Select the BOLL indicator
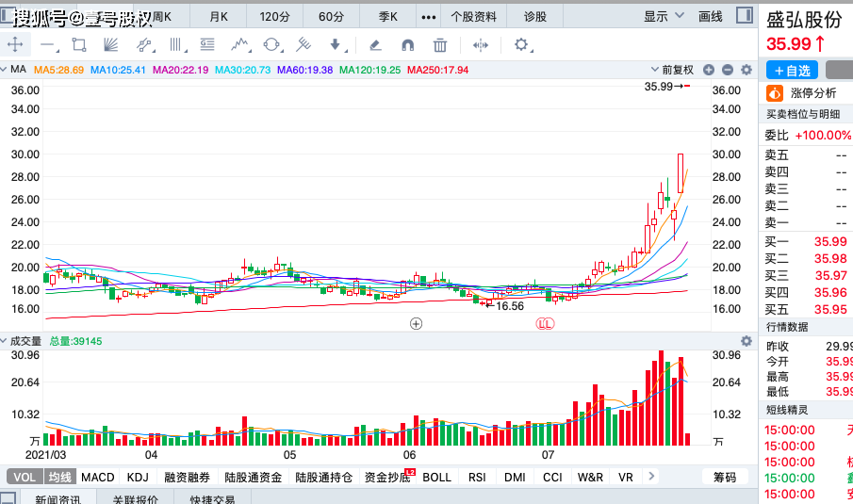This screenshot has height=504, width=853. (436, 477)
